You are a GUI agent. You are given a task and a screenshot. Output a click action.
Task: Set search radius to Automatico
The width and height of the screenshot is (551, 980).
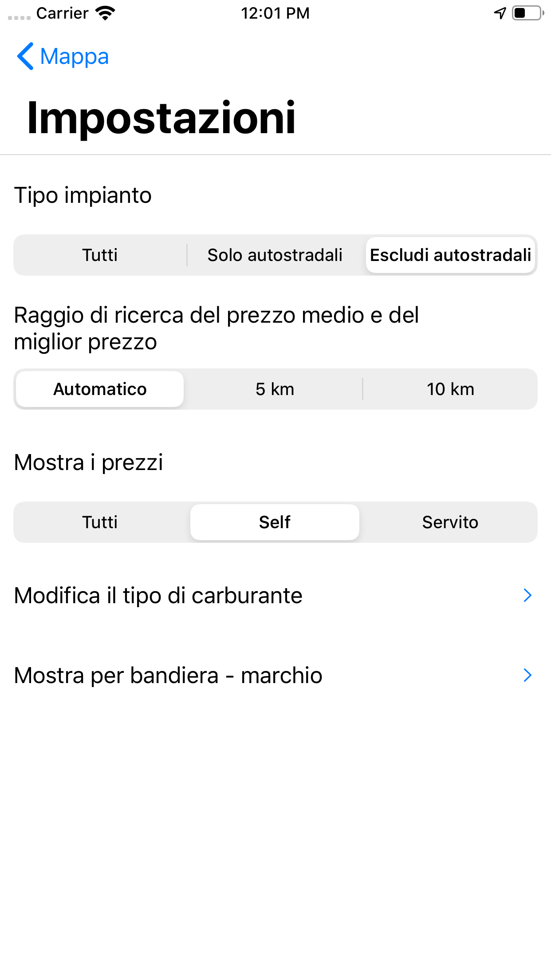[100, 389]
